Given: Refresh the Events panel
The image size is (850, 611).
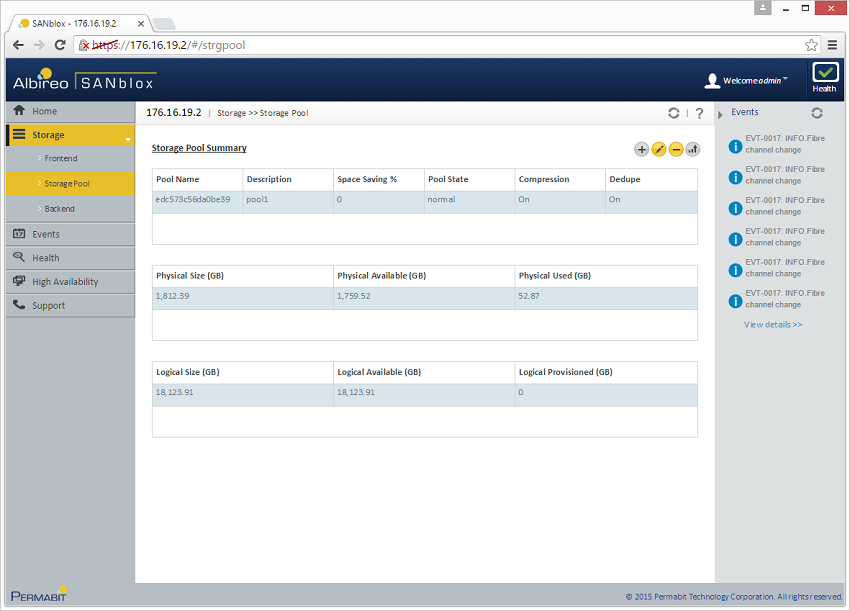Looking at the screenshot, I should click(x=817, y=113).
